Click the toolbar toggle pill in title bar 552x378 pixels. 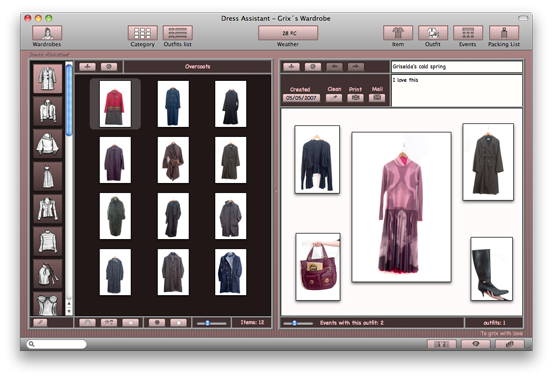523,18
